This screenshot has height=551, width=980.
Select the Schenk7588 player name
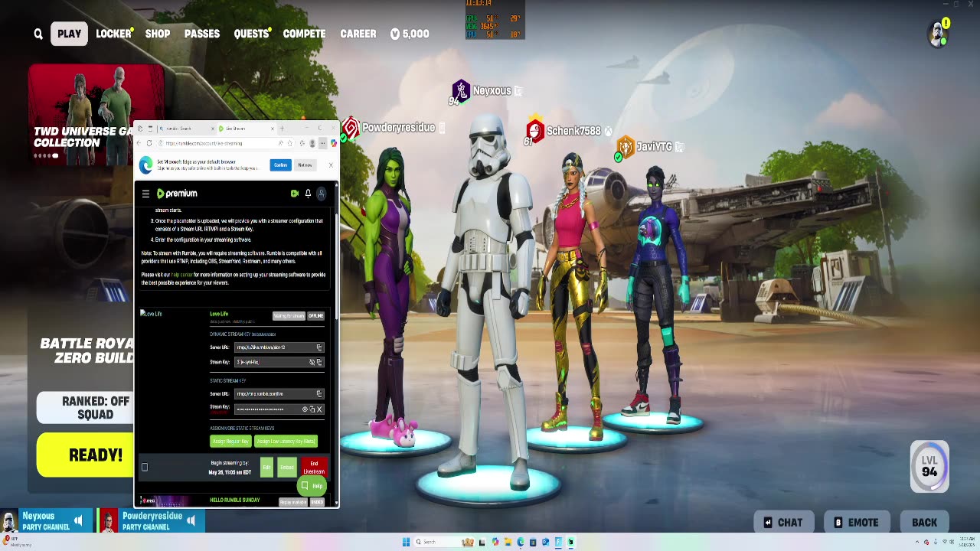[573, 131]
